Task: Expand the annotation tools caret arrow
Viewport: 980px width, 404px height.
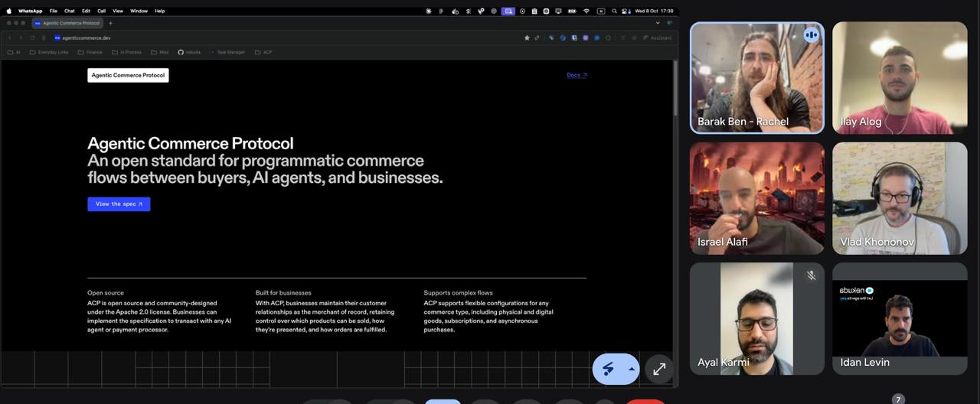Action: 632,369
